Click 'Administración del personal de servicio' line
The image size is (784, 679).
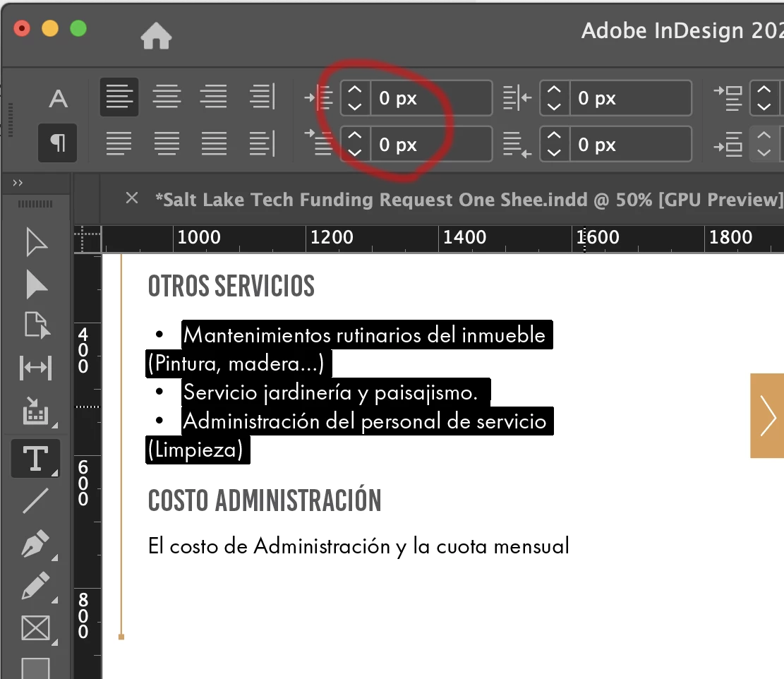(x=365, y=421)
